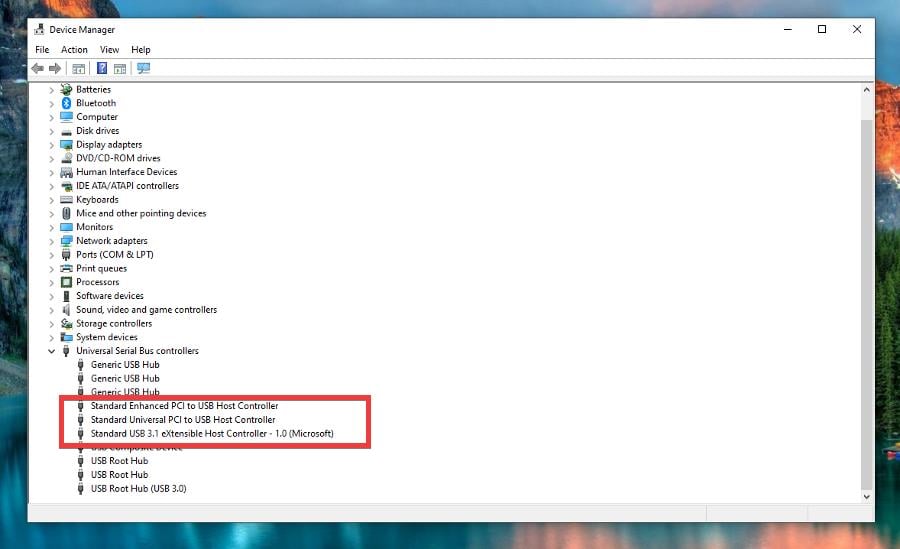
Task: Click the Storage controllers icon
Action: (x=66, y=323)
